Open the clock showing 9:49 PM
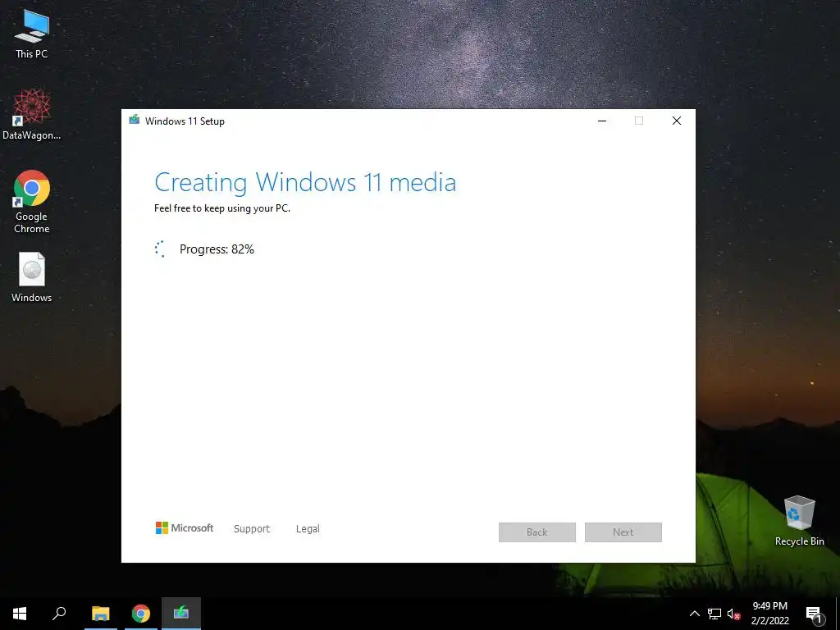Viewport: 840px width, 630px height. (x=769, y=614)
